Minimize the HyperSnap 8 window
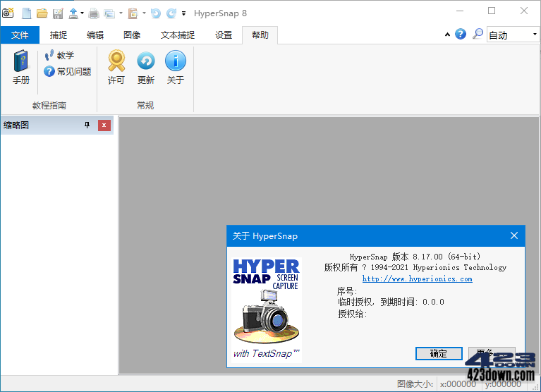Image resolution: width=541 pixels, height=392 pixels. click(x=460, y=11)
